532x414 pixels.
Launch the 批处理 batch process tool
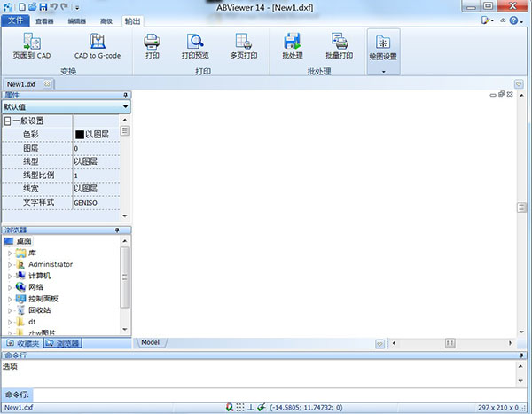pos(293,44)
